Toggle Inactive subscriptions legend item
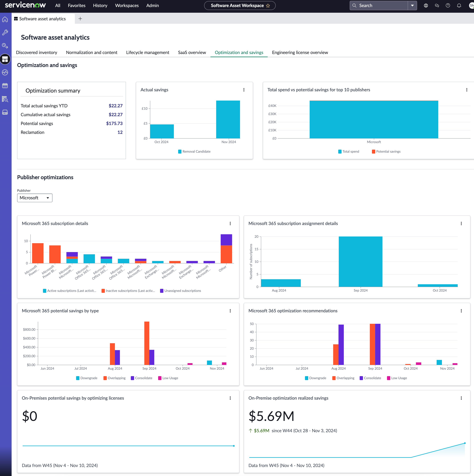This screenshot has width=474, height=476. tap(128, 291)
